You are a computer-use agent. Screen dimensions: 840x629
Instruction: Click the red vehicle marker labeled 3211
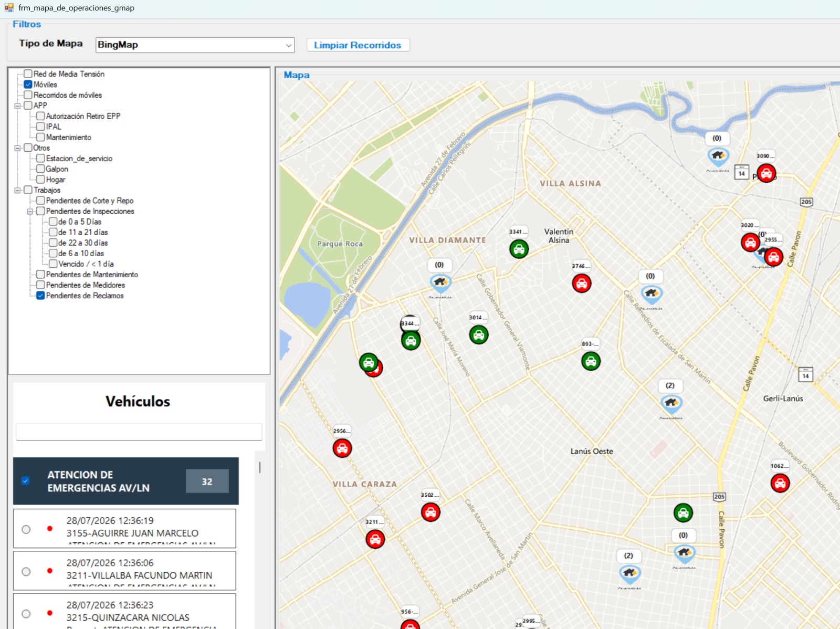(x=375, y=539)
